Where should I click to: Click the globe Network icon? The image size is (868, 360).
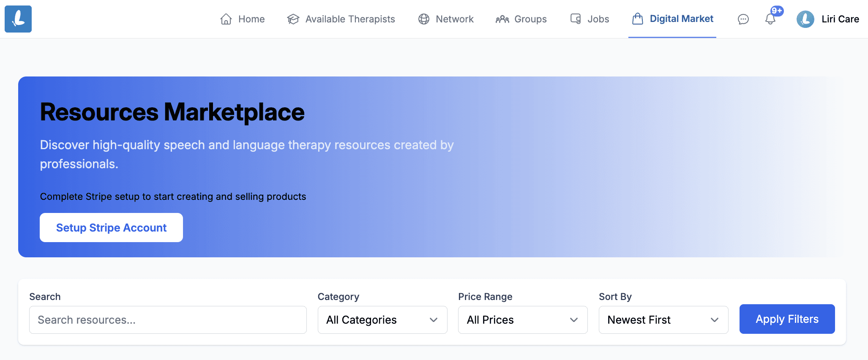coord(424,19)
